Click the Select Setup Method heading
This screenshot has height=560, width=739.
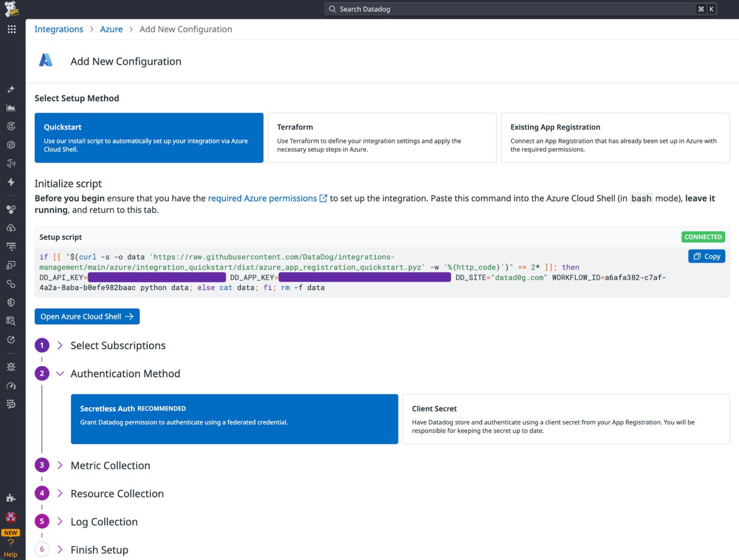tap(77, 98)
